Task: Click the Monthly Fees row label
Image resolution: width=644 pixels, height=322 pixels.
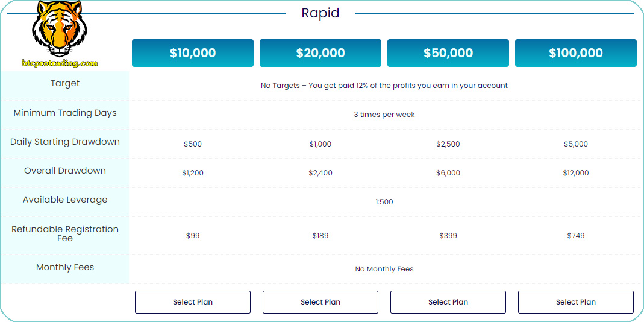Action: tap(65, 267)
